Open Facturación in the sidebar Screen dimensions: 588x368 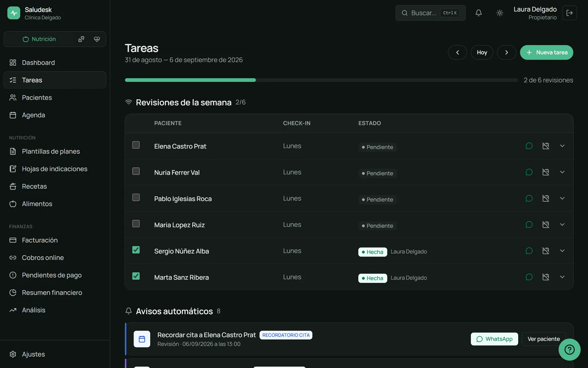[55, 240]
